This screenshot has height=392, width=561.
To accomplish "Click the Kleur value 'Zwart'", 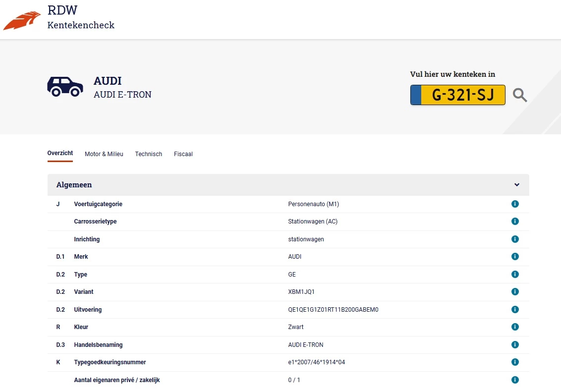I will click(x=295, y=327).
